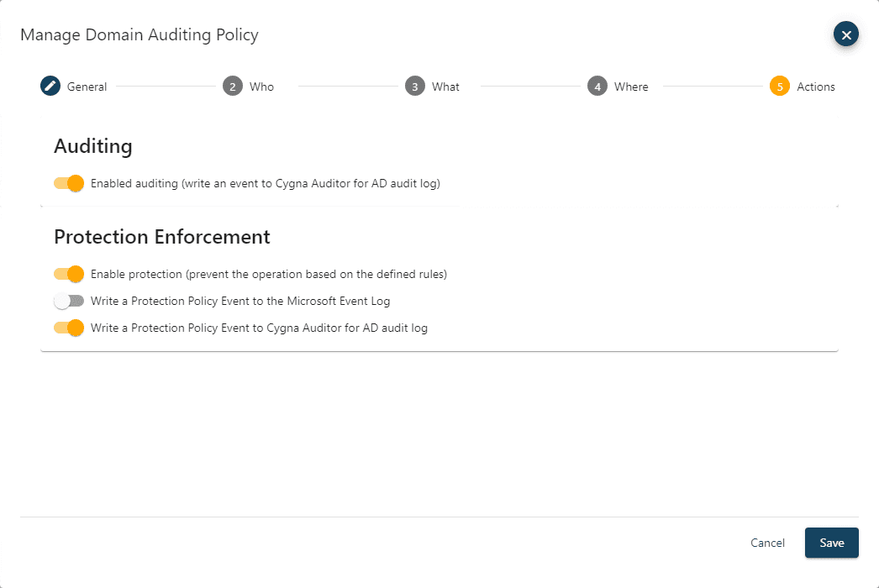This screenshot has width=879, height=588.
Task: Select the Actions step label
Action: tap(815, 87)
